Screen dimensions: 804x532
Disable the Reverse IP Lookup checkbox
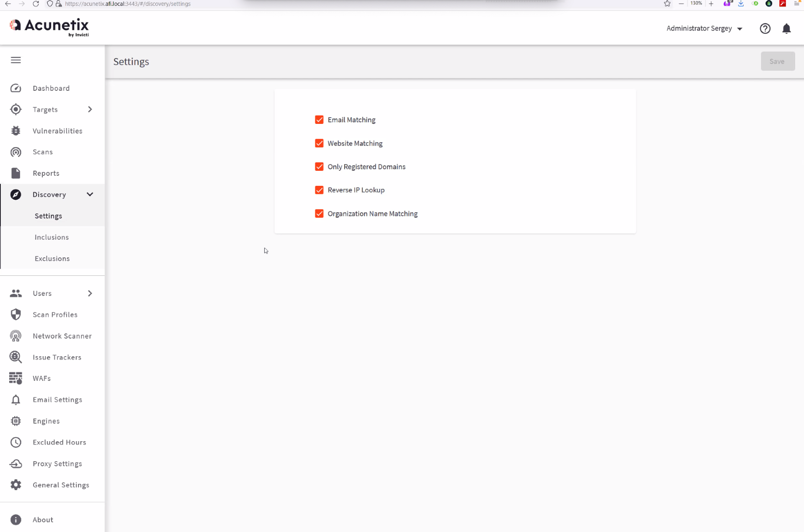(319, 190)
